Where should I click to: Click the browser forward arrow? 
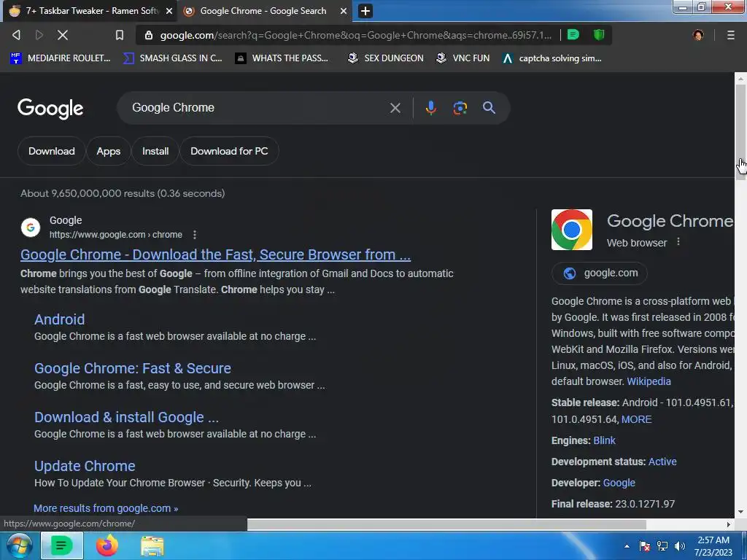(x=39, y=35)
